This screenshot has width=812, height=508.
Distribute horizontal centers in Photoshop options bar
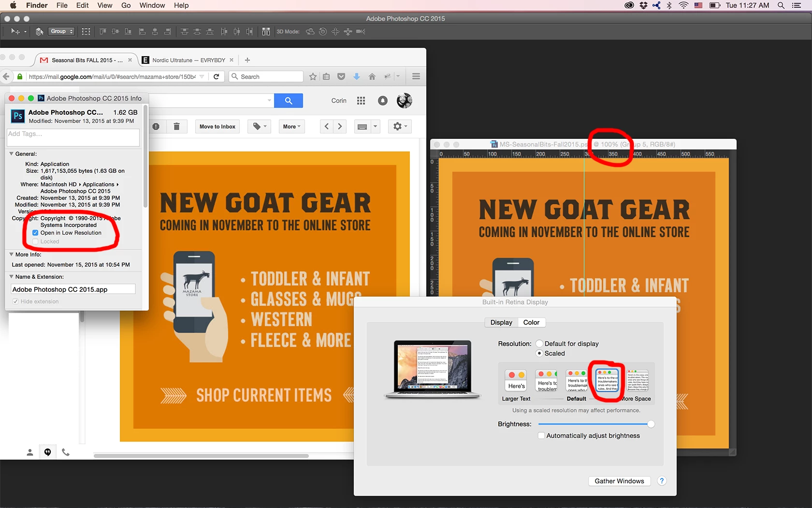pyautogui.click(x=236, y=31)
